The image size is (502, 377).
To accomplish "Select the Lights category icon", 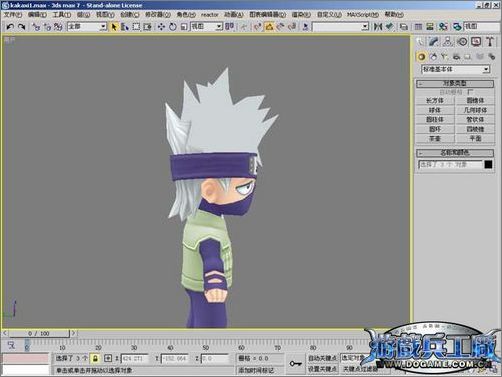I will click(x=444, y=57).
